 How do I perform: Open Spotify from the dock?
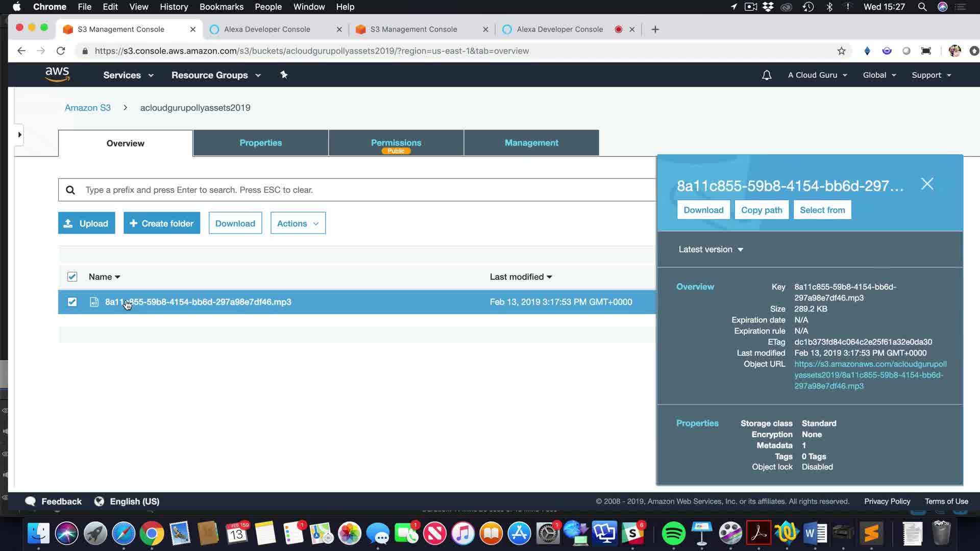click(x=673, y=534)
